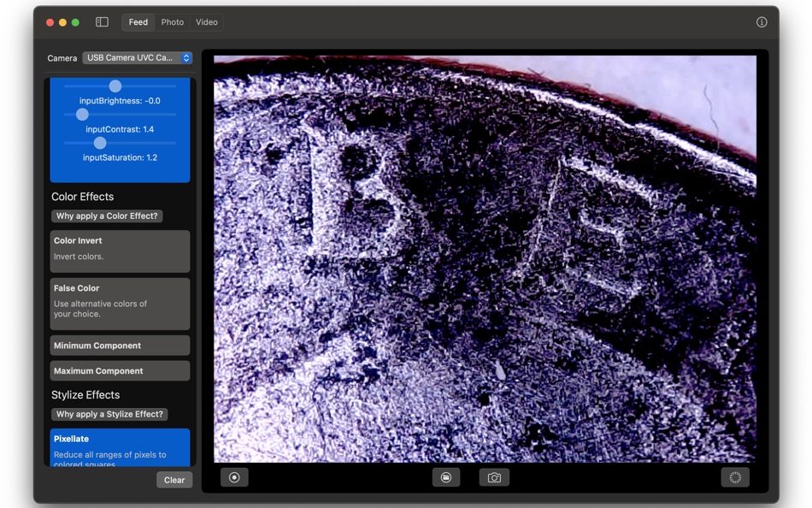Open video capture with the film icon
Viewport: 812px width, 508px height.
click(446, 477)
